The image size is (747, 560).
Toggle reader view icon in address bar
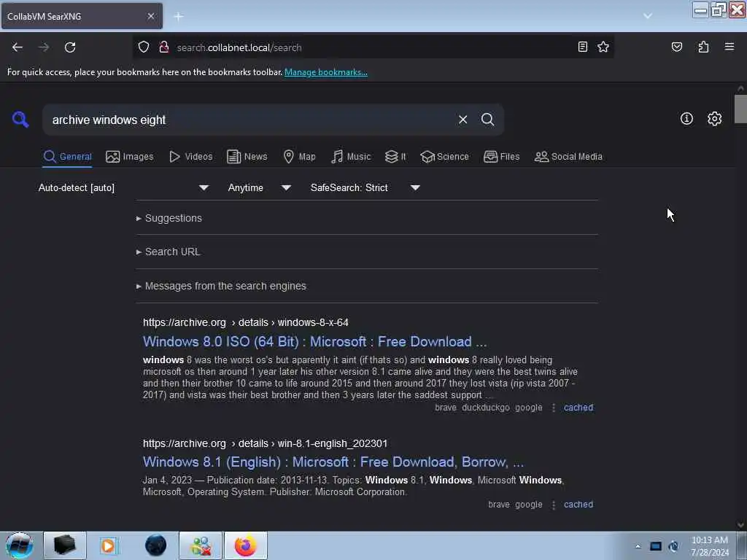tap(582, 47)
